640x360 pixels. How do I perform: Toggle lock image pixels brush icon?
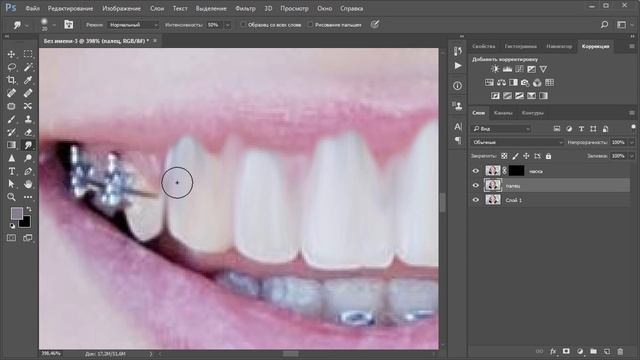tap(516, 156)
